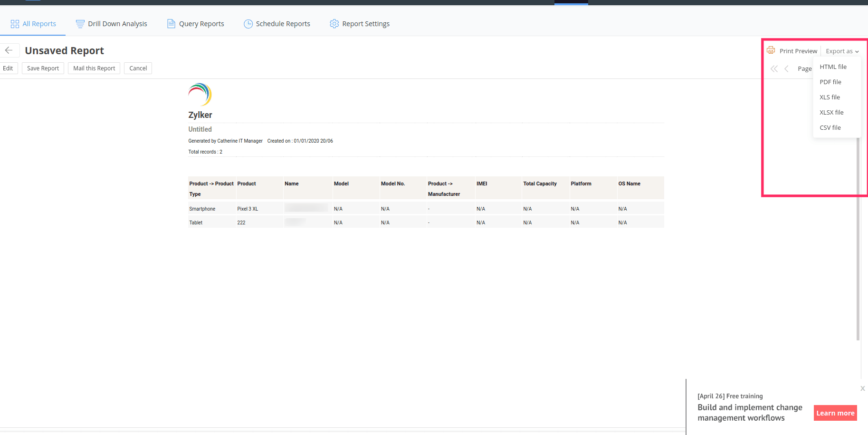The height and width of the screenshot is (435, 868).
Task: Choose HTML file from export menu
Action: [x=833, y=67]
